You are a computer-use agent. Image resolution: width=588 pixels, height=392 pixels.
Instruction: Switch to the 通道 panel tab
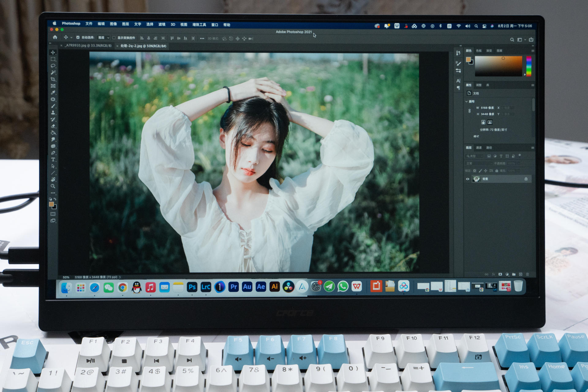[479, 147]
